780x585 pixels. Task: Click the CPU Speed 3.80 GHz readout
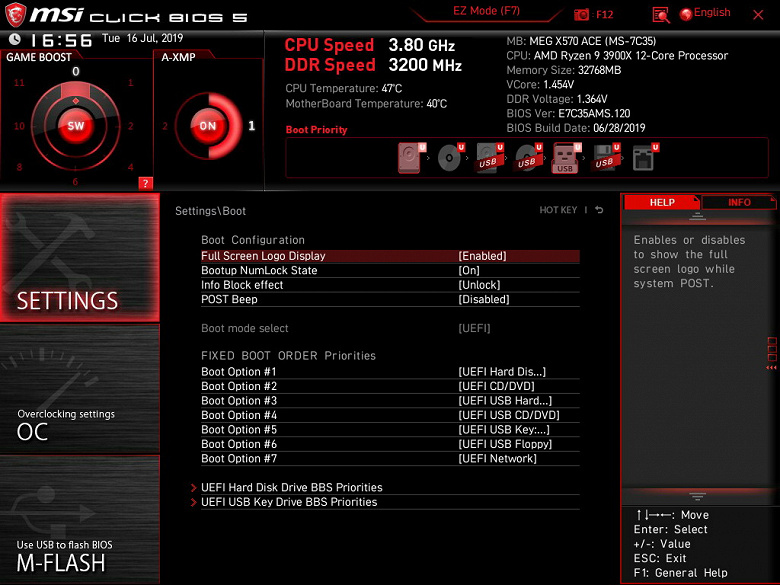370,45
